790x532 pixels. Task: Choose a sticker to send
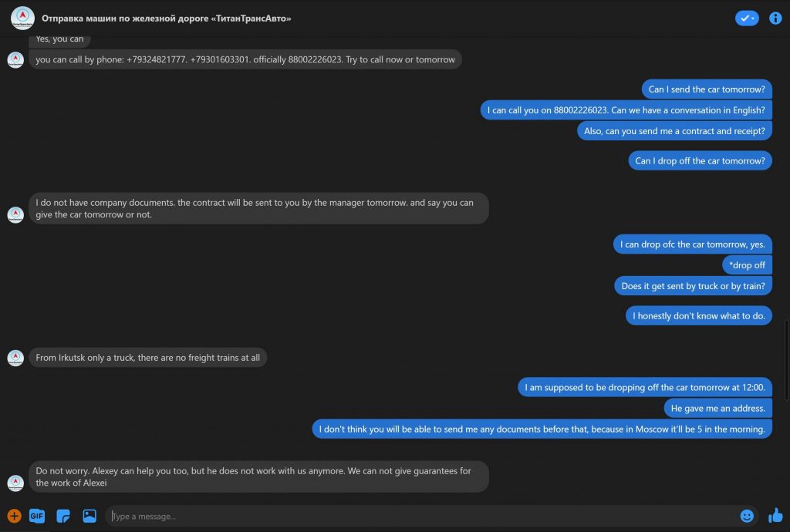tap(63, 516)
